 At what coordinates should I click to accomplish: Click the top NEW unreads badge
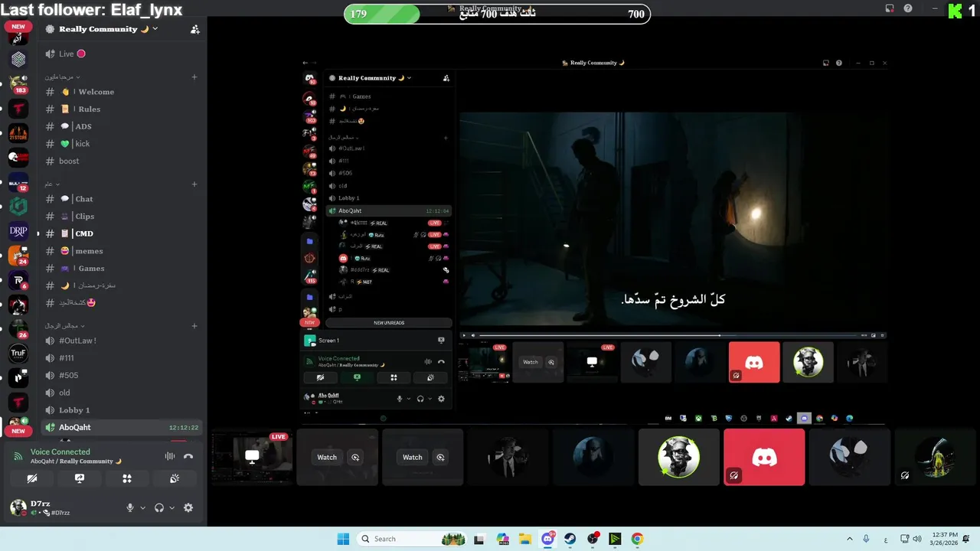coord(18,27)
